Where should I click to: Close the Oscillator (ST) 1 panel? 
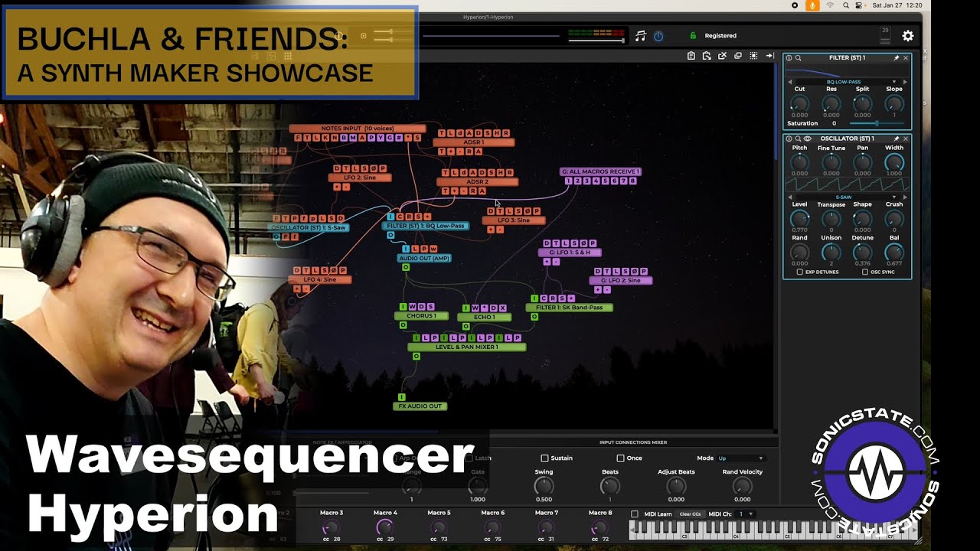coord(906,139)
